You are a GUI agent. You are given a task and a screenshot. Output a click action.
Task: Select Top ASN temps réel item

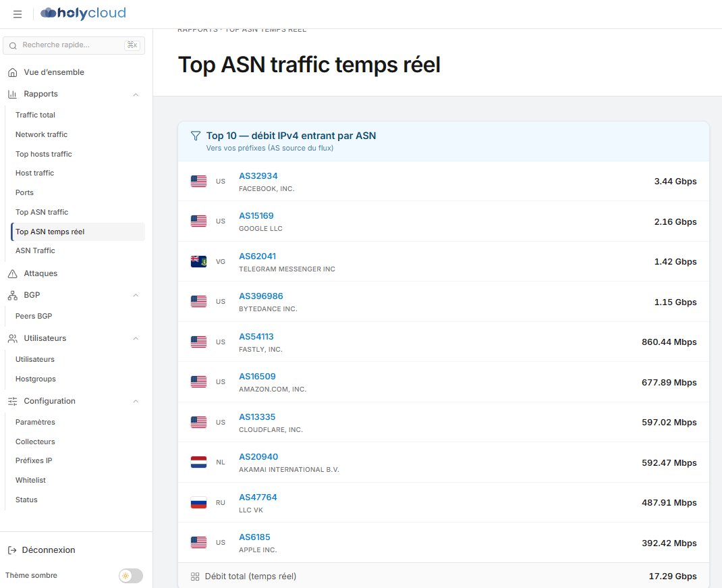[78, 232]
